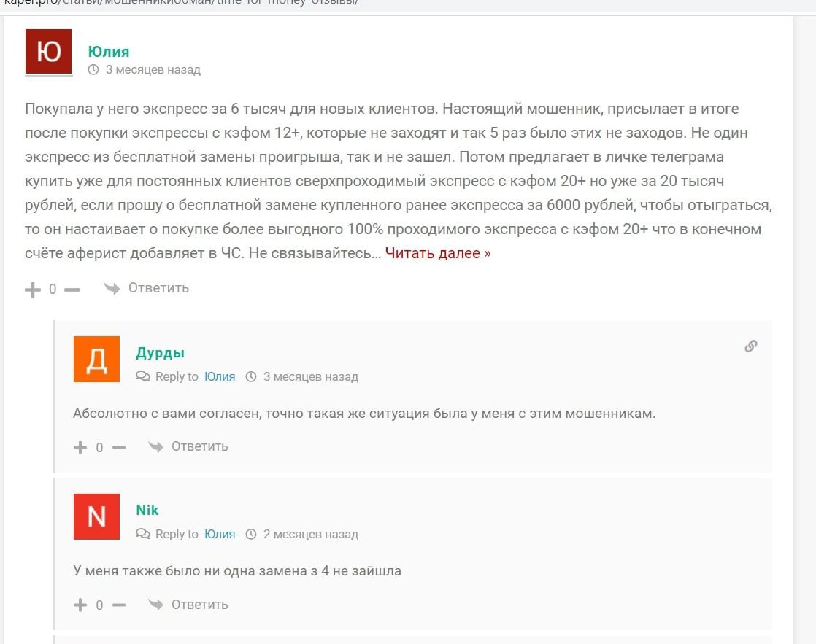Screen dimensions: 816x644
Task: Click the reply arrow icon under Юлия's comment
Action: [x=112, y=288]
